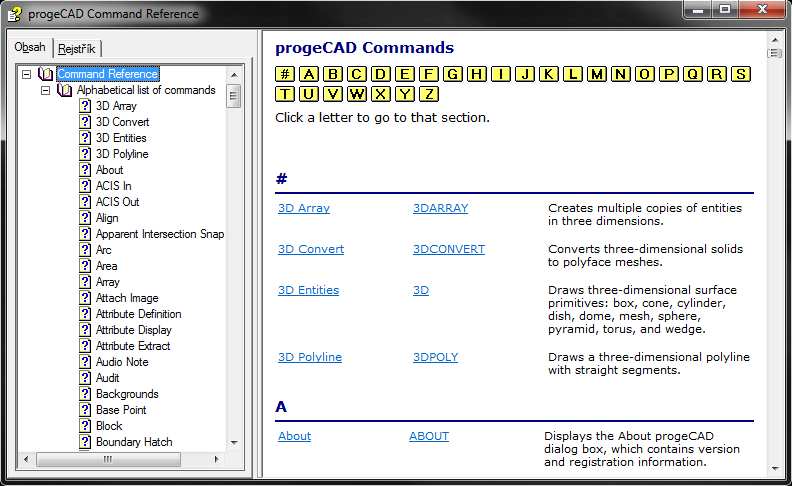Open the 3D Entities link

pyautogui.click(x=308, y=290)
